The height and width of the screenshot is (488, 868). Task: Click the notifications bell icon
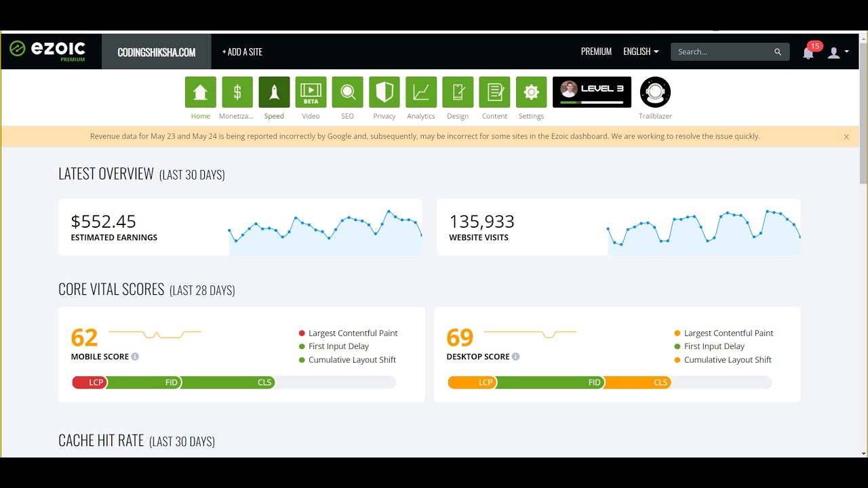click(x=808, y=53)
